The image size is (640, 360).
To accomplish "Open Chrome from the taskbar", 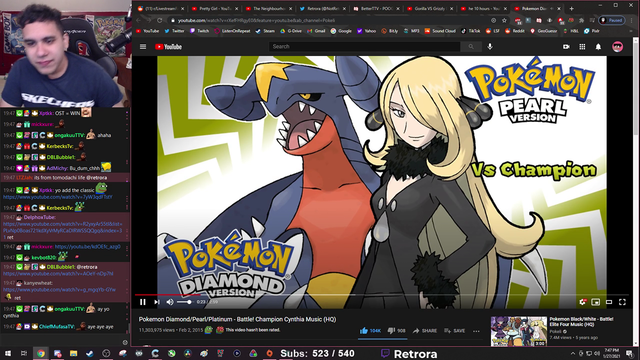I will [x=41, y=353].
